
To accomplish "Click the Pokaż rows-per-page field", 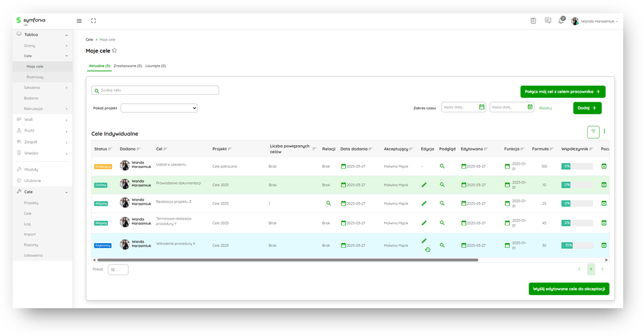I will pyautogui.click(x=118, y=270).
